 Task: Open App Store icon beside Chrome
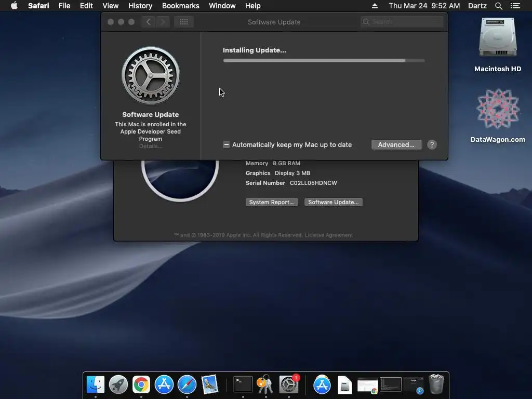[x=164, y=384]
